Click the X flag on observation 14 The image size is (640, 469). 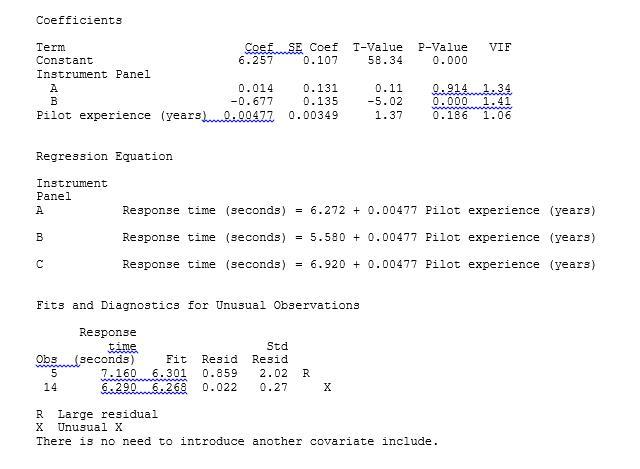(327, 387)
